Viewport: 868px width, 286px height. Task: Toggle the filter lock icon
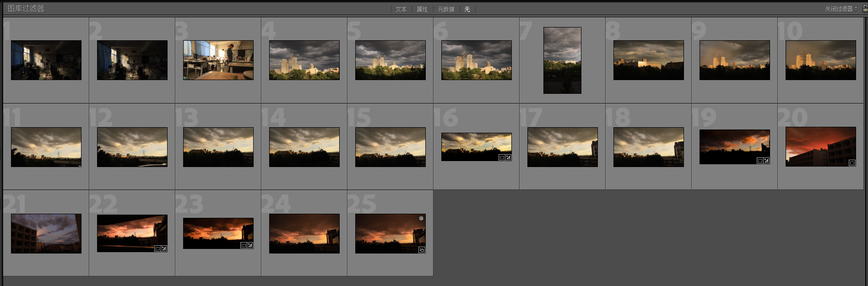865,8
